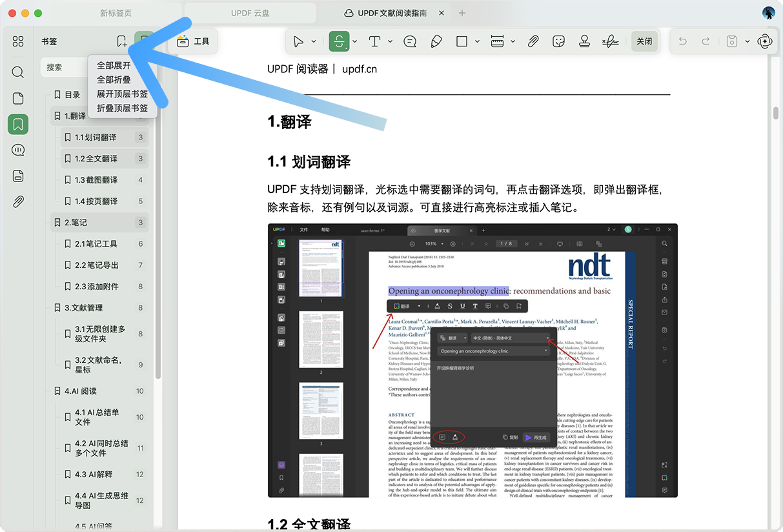Choose 折叠顶层书签 from the popup menu
Image resolution: width=783 pixels, height=532 pixels.
(122, 108)
